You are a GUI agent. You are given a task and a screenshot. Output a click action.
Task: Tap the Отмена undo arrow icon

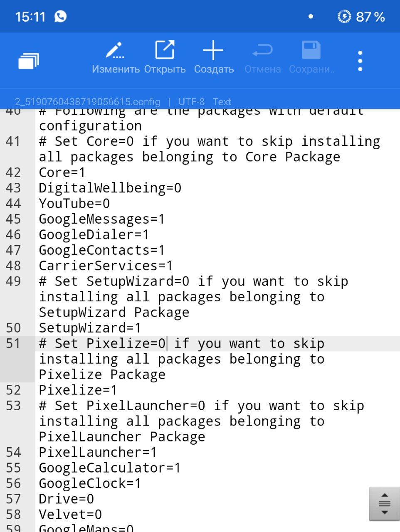[262, 51]
